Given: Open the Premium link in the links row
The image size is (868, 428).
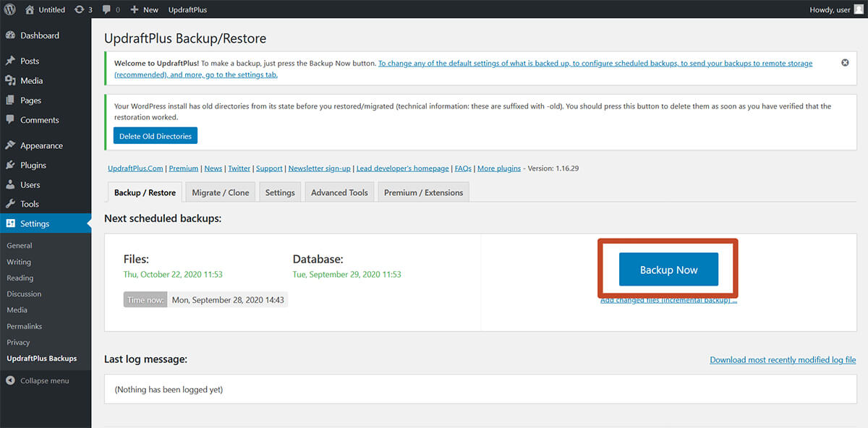Looking at the screenshot, I should [x=184, y=168].
